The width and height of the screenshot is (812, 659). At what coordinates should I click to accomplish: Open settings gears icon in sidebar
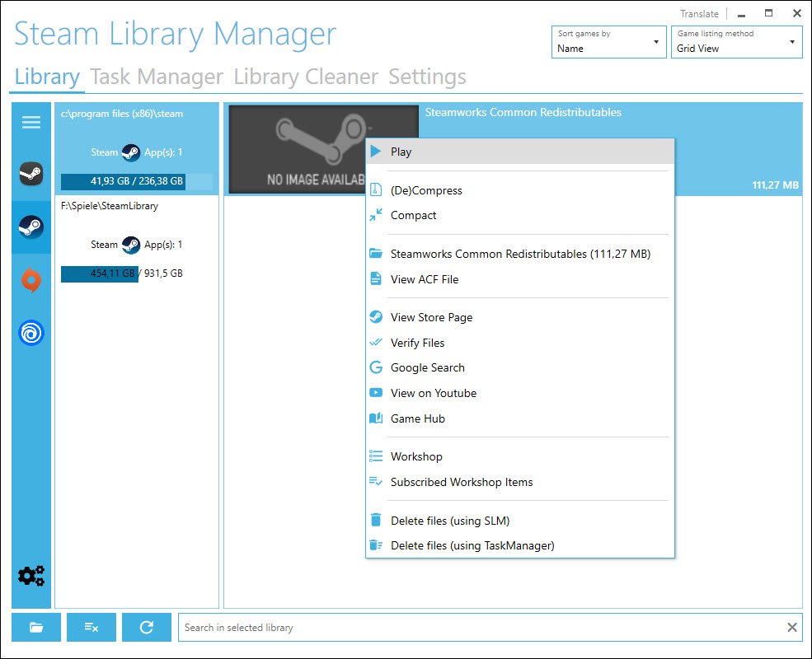coord(31,576)
